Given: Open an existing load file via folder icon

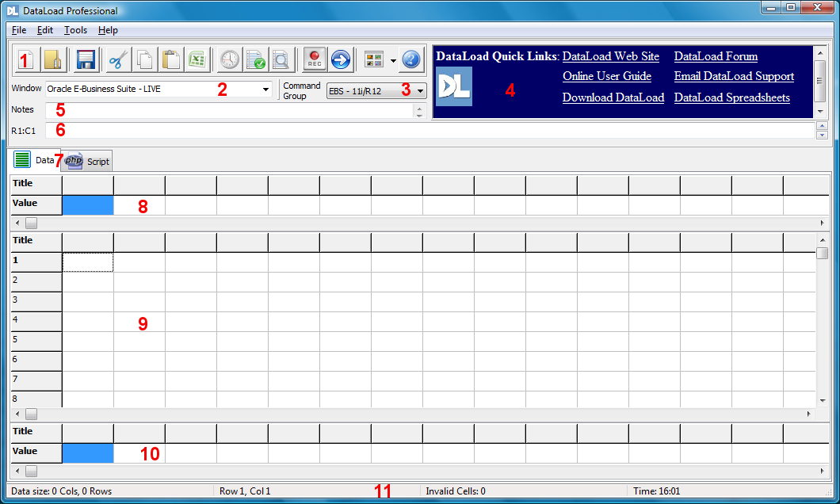Looking at the screenshot, I should [53, 59].
